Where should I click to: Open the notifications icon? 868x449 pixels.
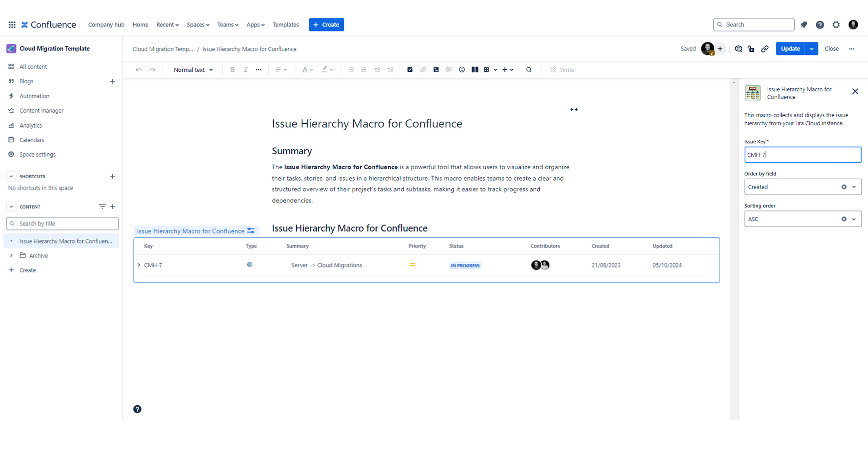pos(804,24)
